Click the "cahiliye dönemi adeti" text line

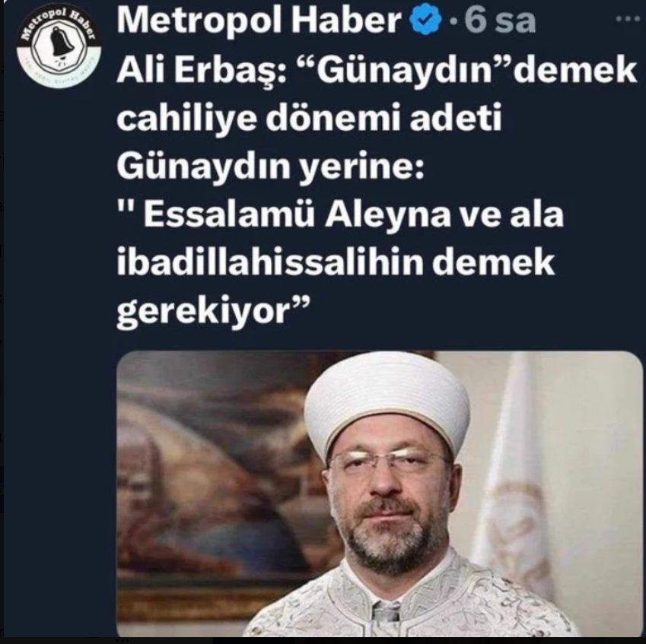[x=309, y=118]
